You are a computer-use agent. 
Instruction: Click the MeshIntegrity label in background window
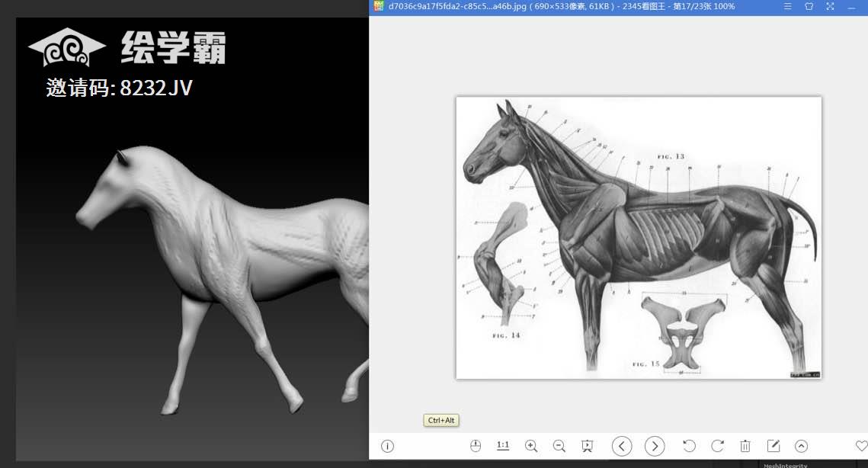[x=786, y=465]
